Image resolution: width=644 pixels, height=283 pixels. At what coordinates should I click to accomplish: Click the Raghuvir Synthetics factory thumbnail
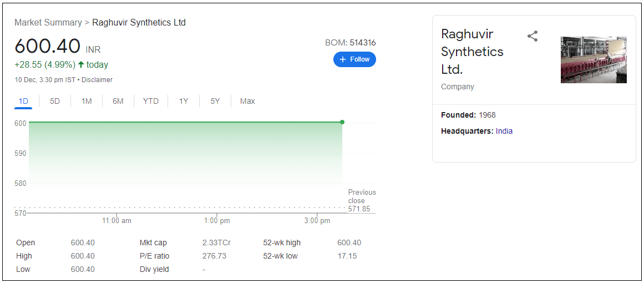point(594,59)
